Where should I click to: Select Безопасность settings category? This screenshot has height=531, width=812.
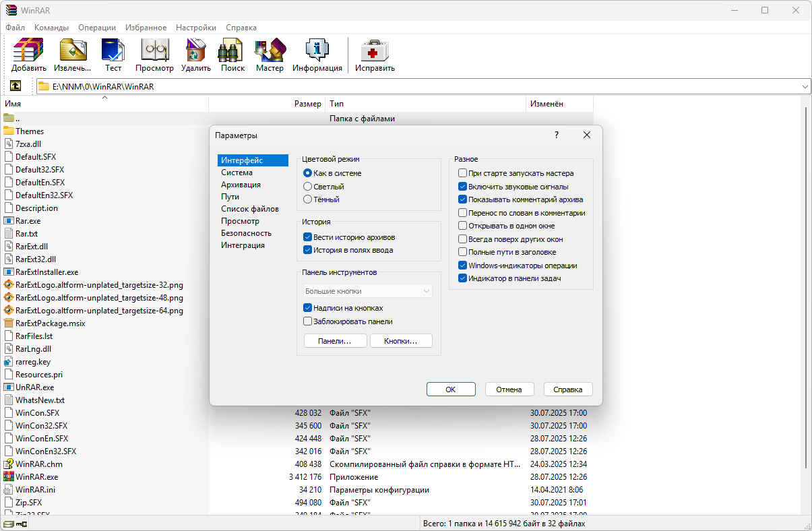click(246, 233)
